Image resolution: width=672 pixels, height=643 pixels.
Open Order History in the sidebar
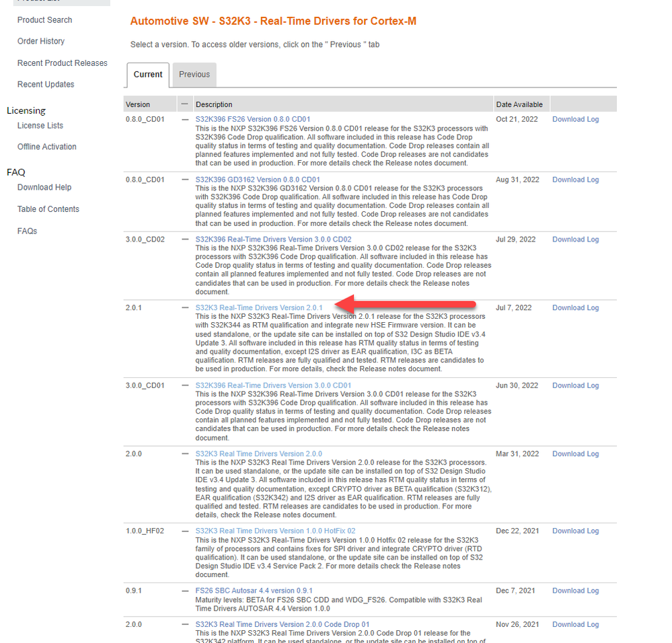tap(41, 41)
